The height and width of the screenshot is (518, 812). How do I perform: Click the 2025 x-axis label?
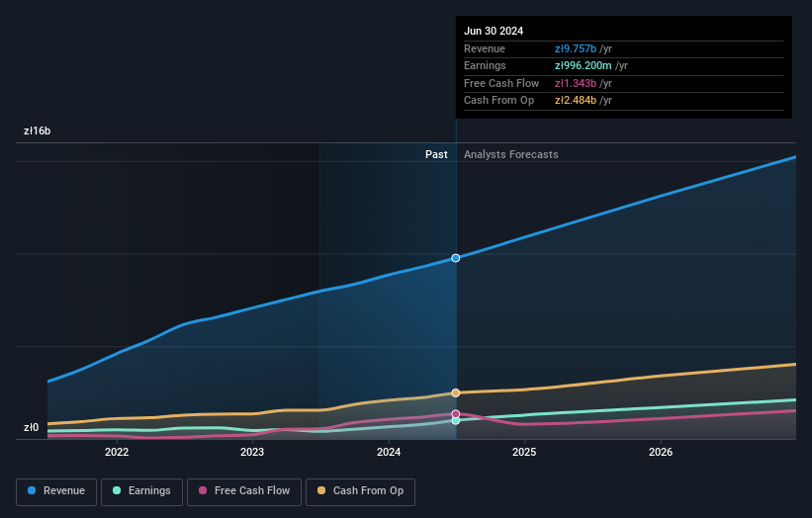(524, 452)
